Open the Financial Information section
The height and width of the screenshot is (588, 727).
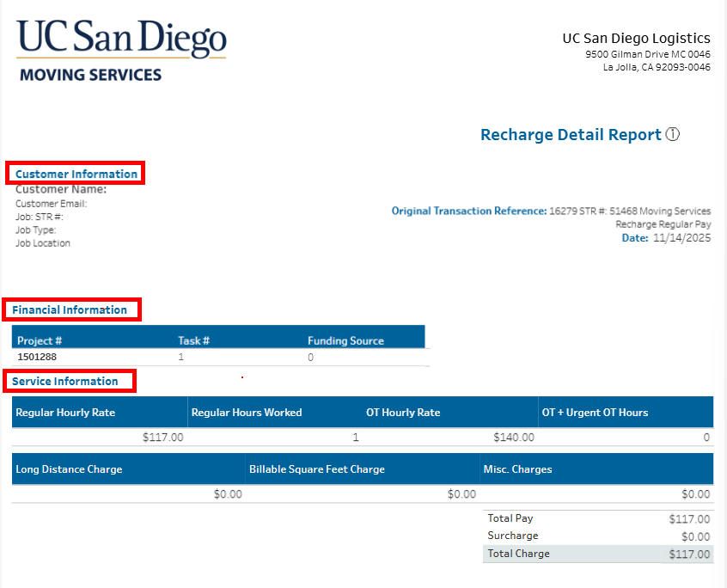point(69,309)
